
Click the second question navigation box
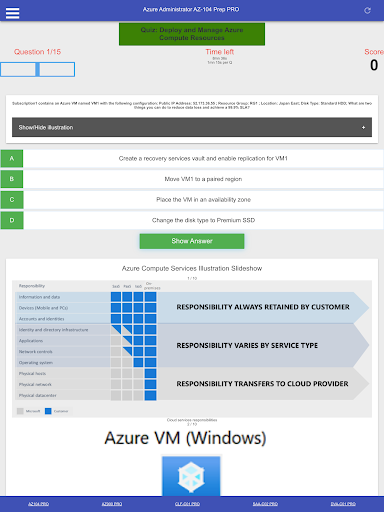(x=57, y=69)
